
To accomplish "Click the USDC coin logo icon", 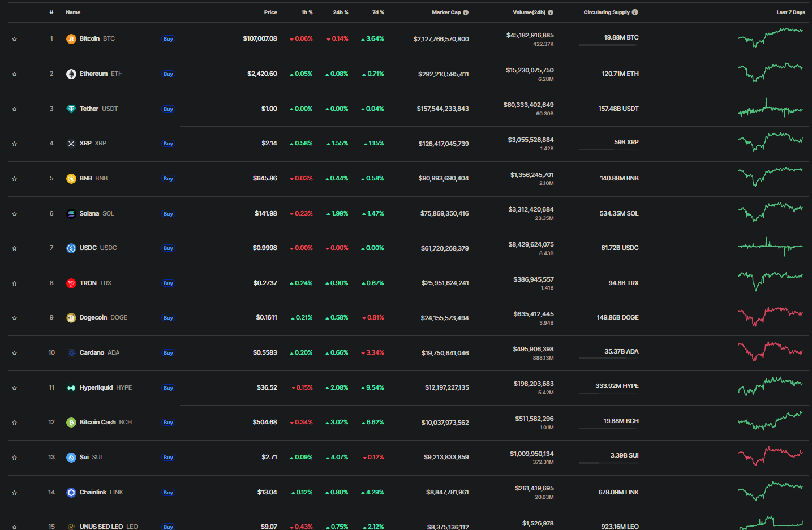I will point(71,248).
